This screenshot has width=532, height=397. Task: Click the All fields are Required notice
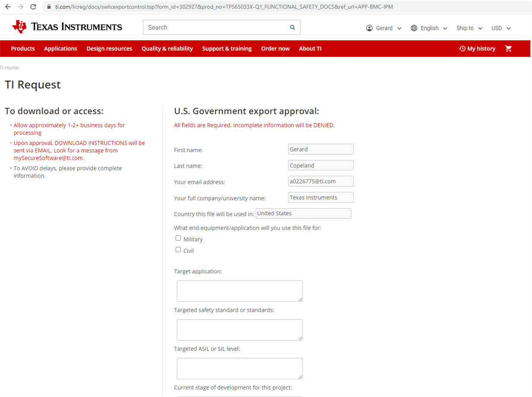point(254,126)
